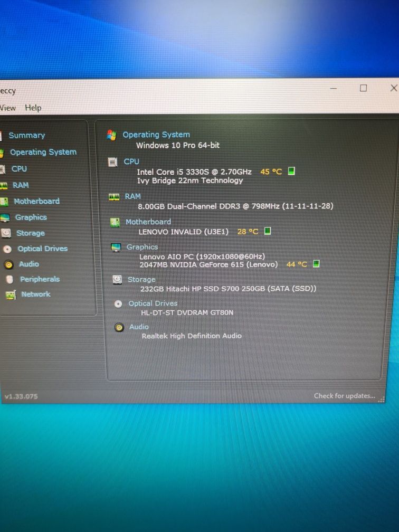This screenshot has height=532, width=399.
Task: Open the Storage heading in summary
Action: (x=141, y=279)
